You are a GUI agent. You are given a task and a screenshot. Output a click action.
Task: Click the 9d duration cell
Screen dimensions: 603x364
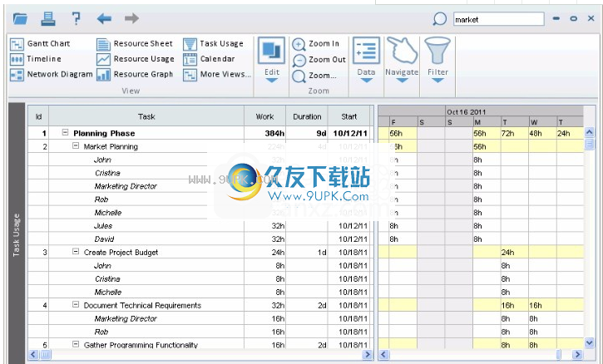pos(307,133)
